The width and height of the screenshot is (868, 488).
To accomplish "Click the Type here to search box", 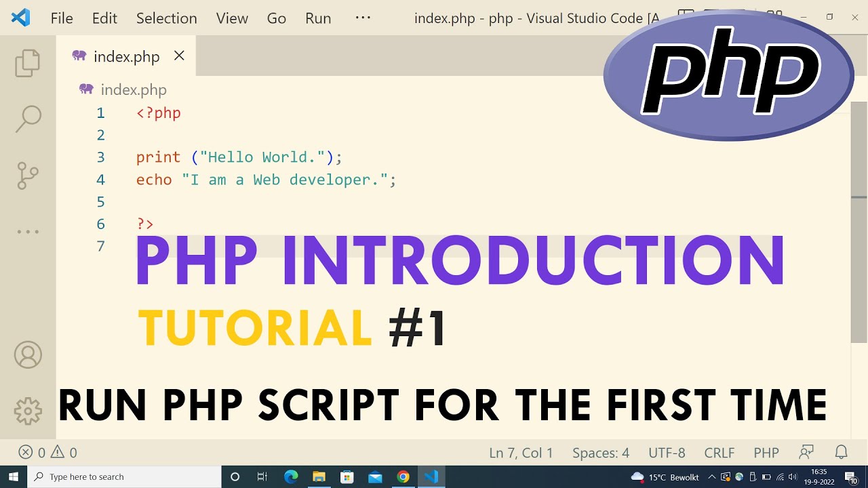I will [124, 476].
